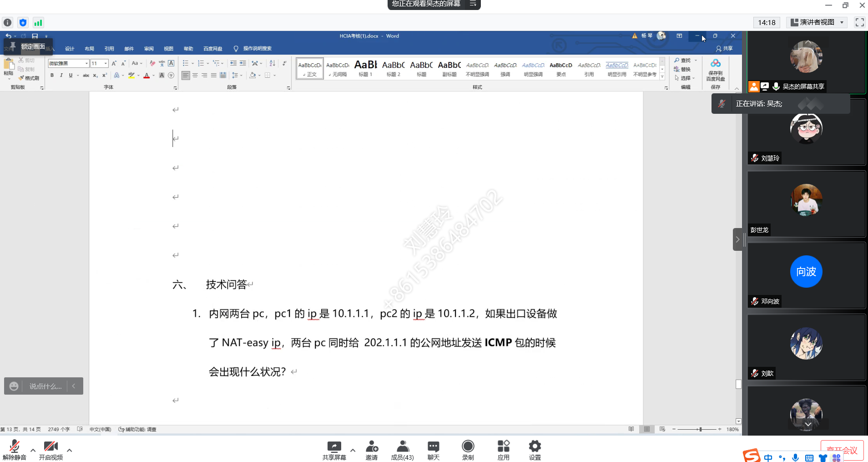Screen dimensions: 868x462
Task: Click the increase font size icon
Action: (x=114, y=63)
